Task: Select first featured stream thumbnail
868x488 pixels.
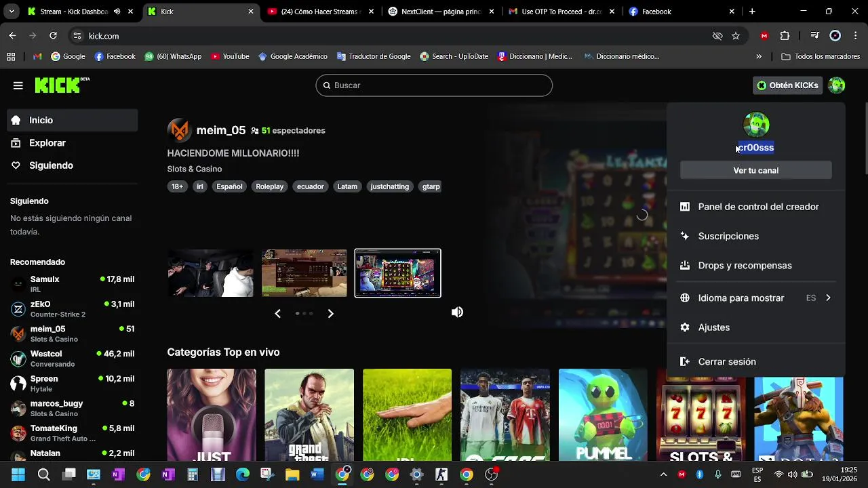Action: click(211, 273)
